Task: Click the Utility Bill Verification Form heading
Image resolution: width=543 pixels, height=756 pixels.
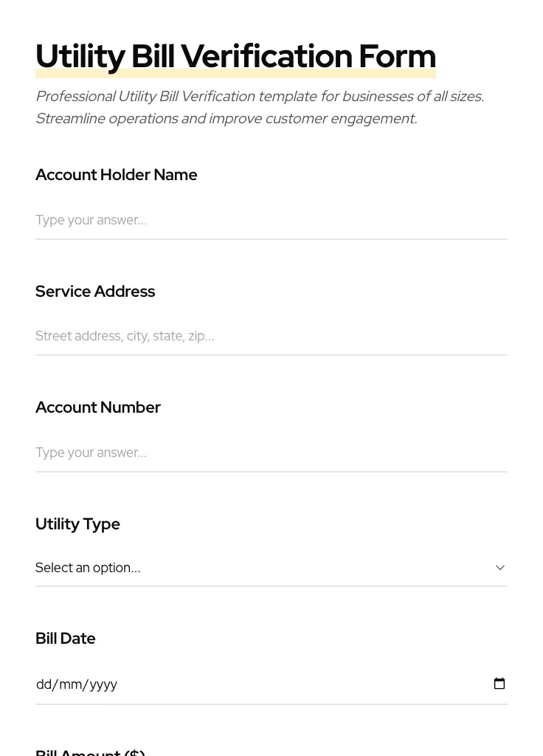Action: (235, 55)
